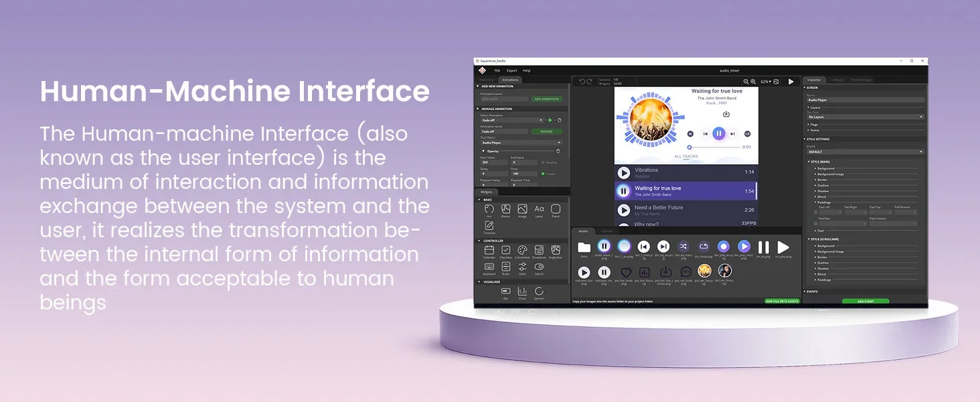Add the Arc widget from Basic widgets
This screenshot has height=402, width=980.
(x=489, y=209)
